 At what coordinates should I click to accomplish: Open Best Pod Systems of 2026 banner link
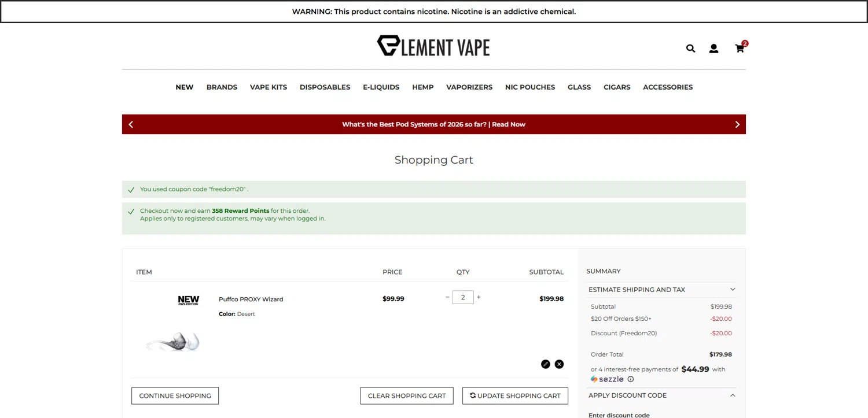pyautogui.click(x=433, y=124)
